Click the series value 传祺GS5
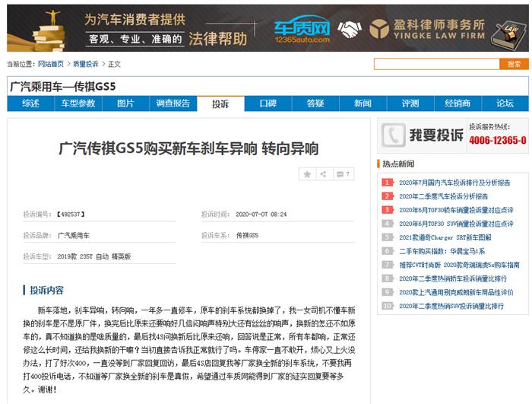The image size is (532, 404). [x=247, y=235]
